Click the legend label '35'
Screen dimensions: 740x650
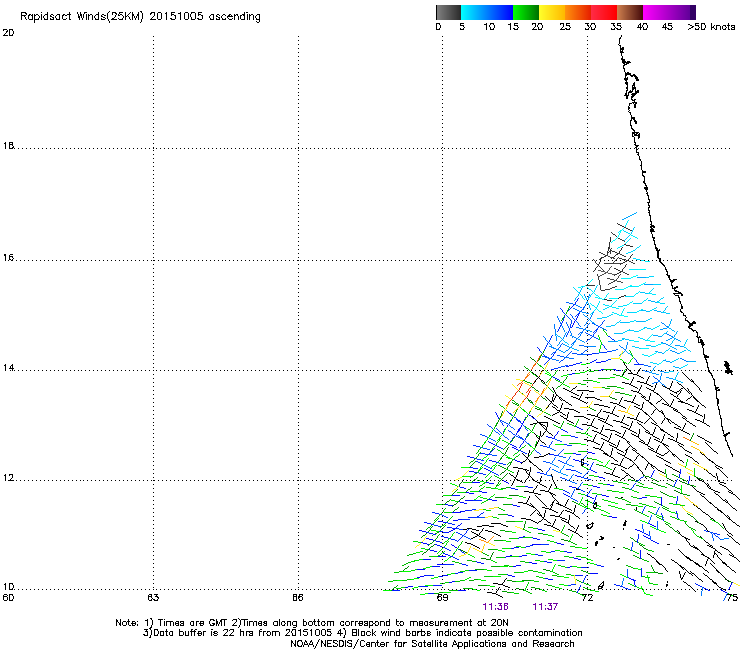click(616, 26)
